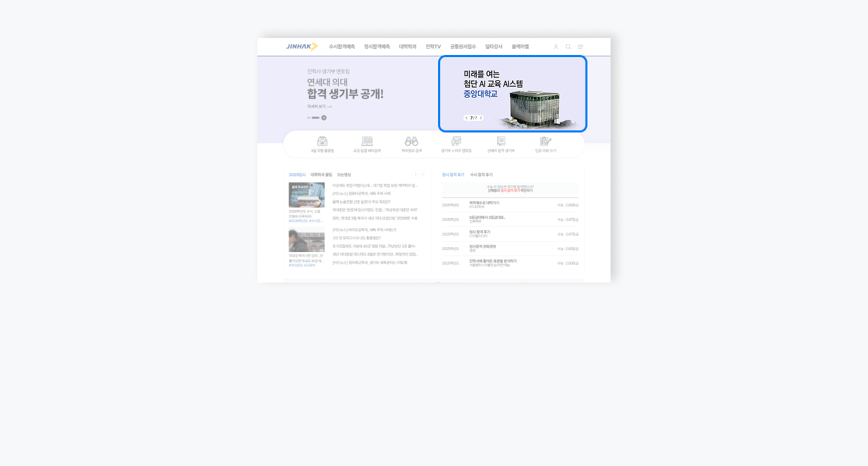This screenshot has height=466, width=868.
Task: Open the 블랙라벨 menu
Action: [520, 47]
